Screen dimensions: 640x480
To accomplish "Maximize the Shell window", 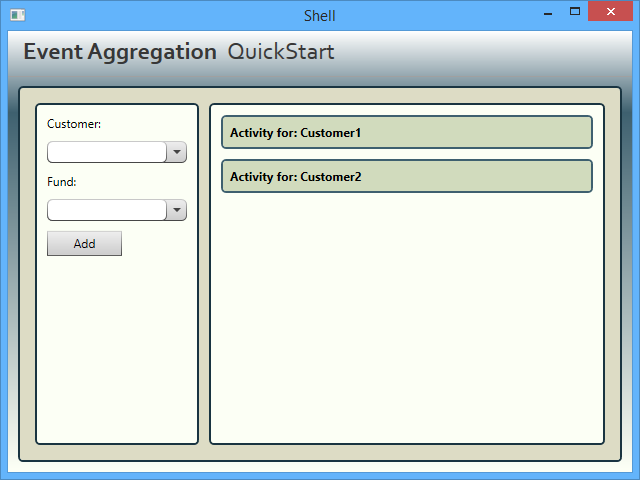I will [575, 11].
